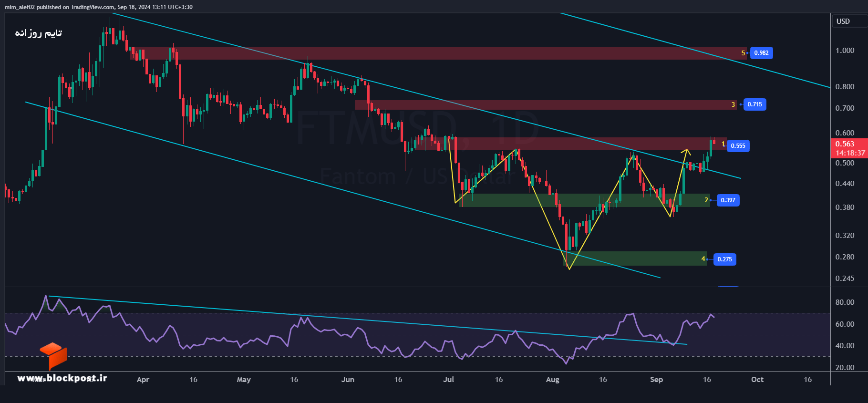Image resolution: width=868 pixels, height=403 pixels.
Task: Click the Persian timeframe title text
Action: (x=39, y=33)
